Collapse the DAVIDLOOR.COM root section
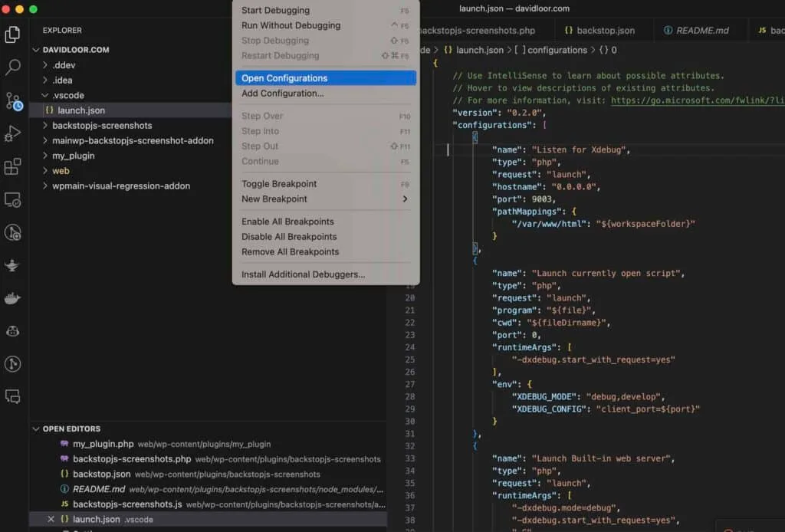This screenshot has width=785, height=532. 35,50
